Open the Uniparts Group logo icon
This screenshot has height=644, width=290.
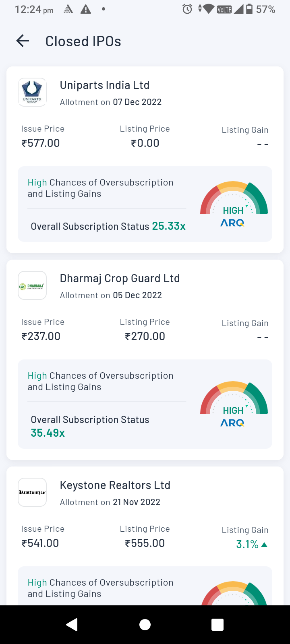coord(32,92)
